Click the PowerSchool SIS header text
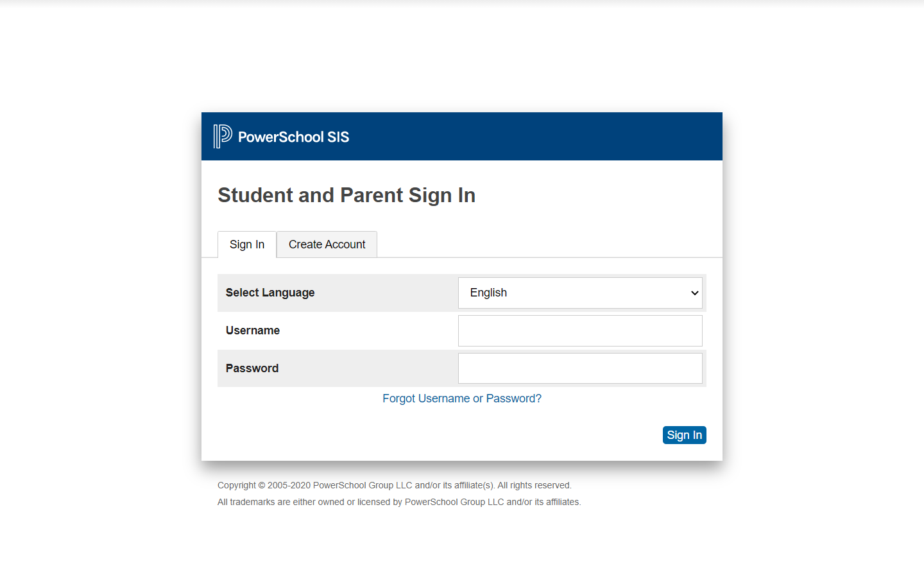Screen dimensions: 924x566 [293, 137]
